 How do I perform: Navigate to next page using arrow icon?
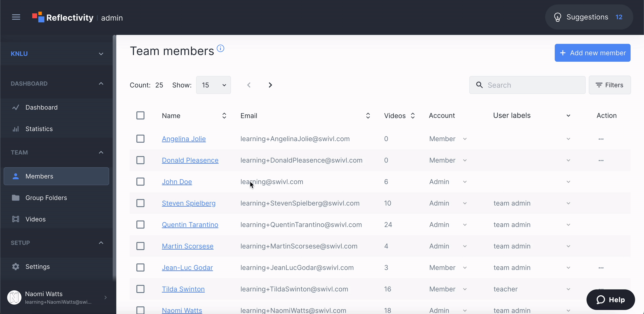pos(270,85)
